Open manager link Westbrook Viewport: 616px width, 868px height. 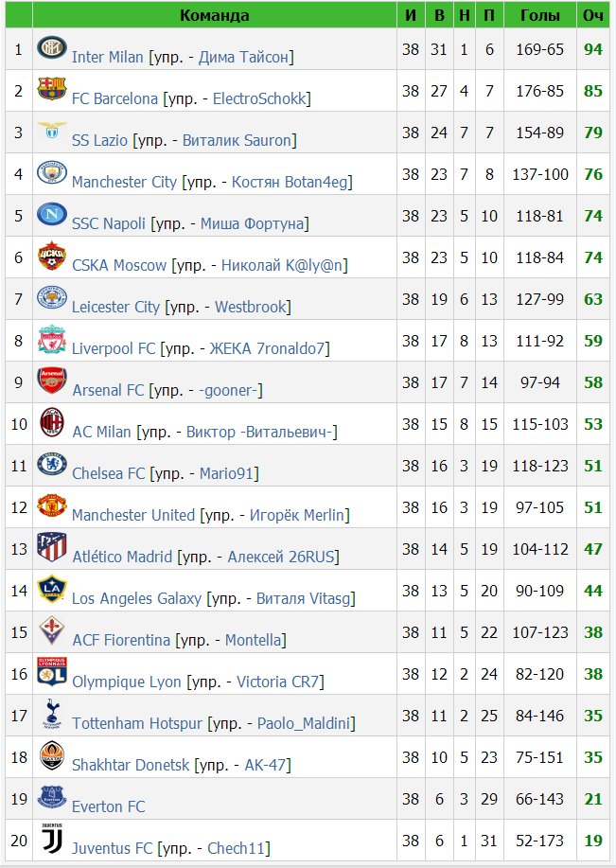coord(251,307)
